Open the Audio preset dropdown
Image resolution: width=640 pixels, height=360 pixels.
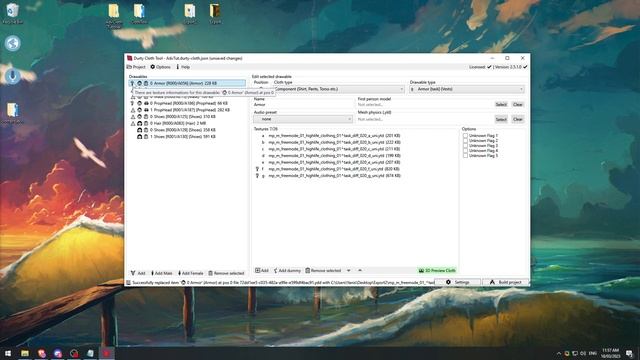pyautogui.click(x=302, y=119)
